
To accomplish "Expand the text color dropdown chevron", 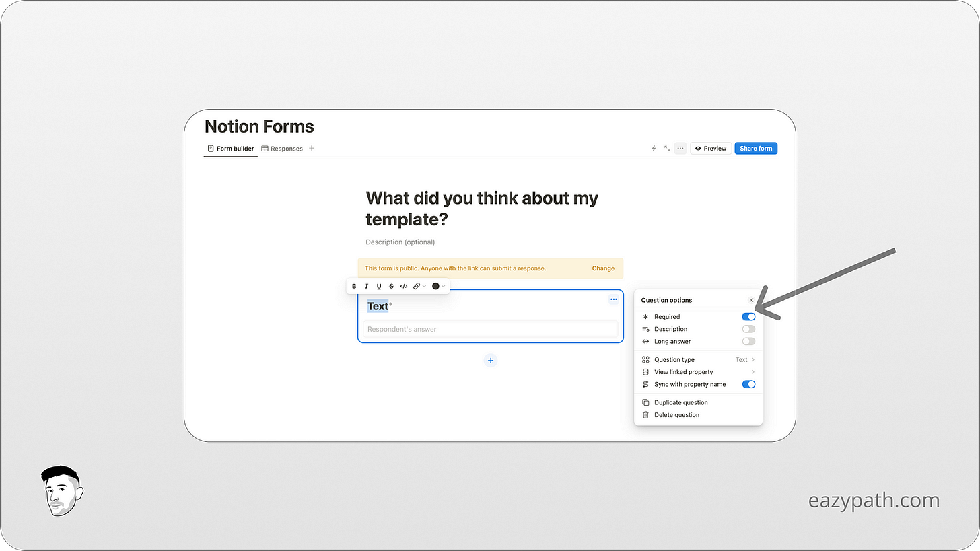I will [444, 287].
